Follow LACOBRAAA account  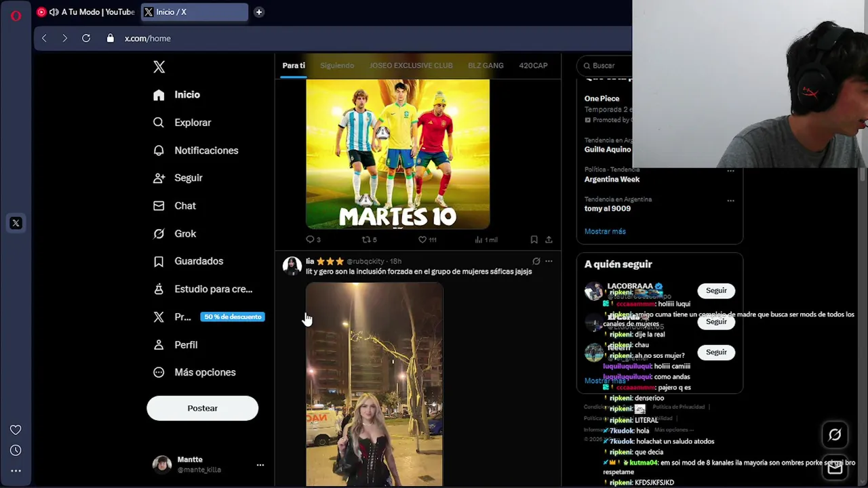click(x=716, y=291)
